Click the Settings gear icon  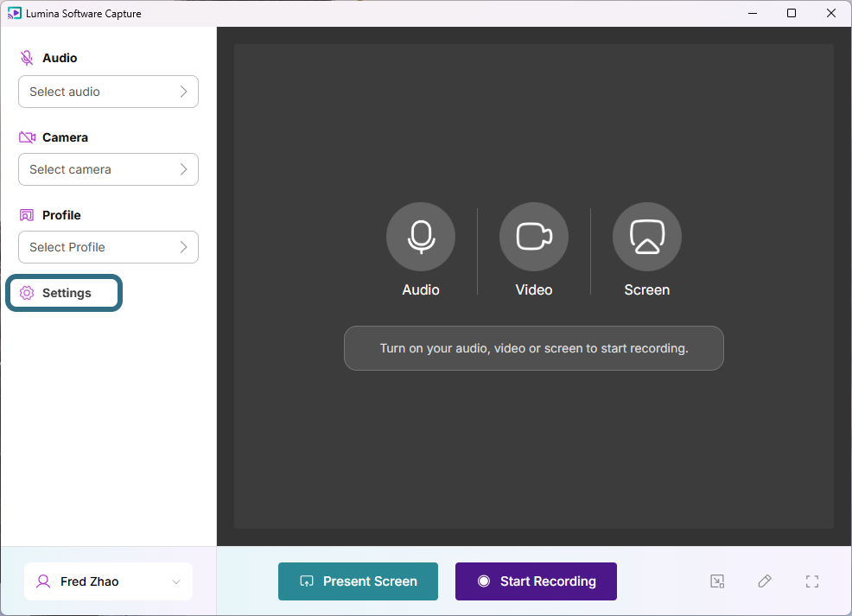[27, 294]
